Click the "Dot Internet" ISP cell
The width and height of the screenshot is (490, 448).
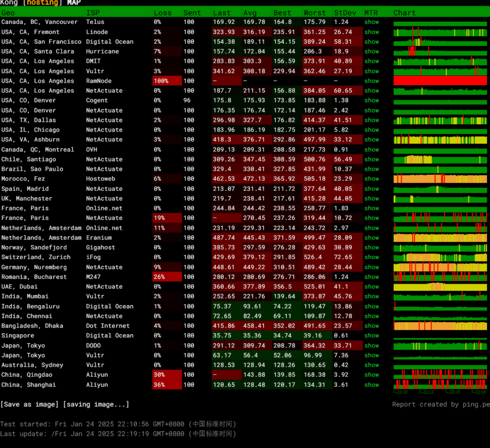(108, 326)
